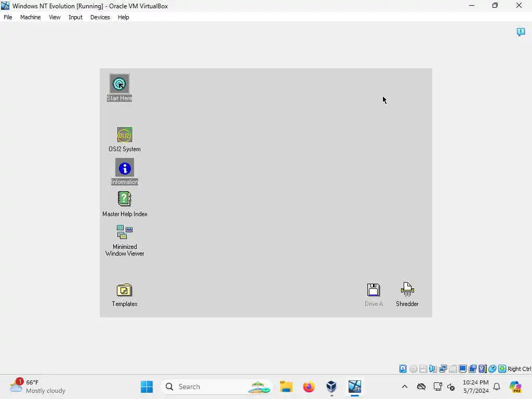Click the virtualization CPU status icon

tap(482, 369)
